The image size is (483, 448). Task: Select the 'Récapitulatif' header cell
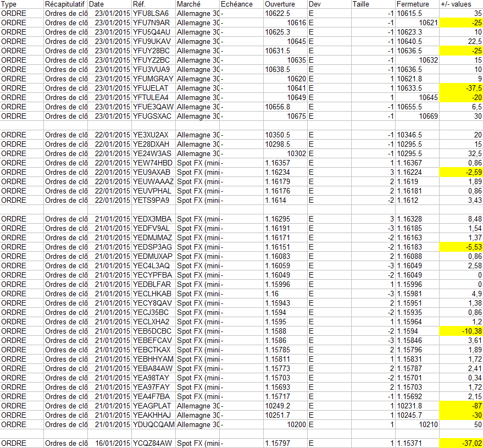tap(66, 4)
